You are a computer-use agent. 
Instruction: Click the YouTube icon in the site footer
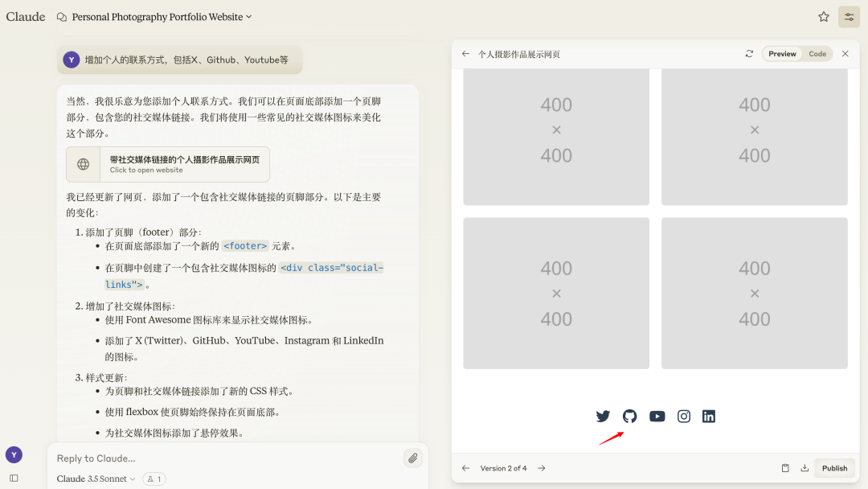657,416
